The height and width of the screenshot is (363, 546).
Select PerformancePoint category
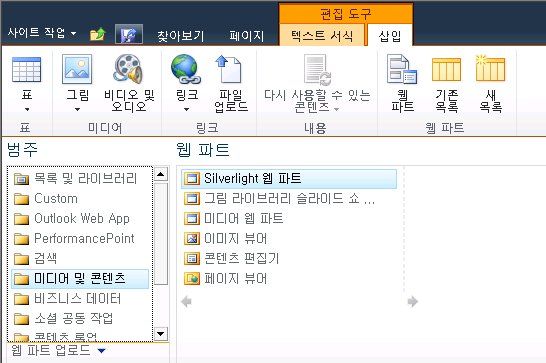[x=80, y=239]
